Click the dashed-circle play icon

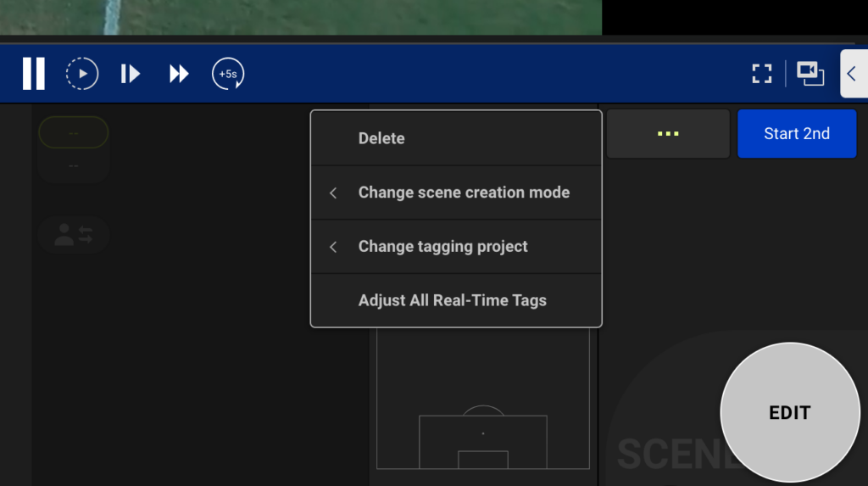click(x=82, y=74)
